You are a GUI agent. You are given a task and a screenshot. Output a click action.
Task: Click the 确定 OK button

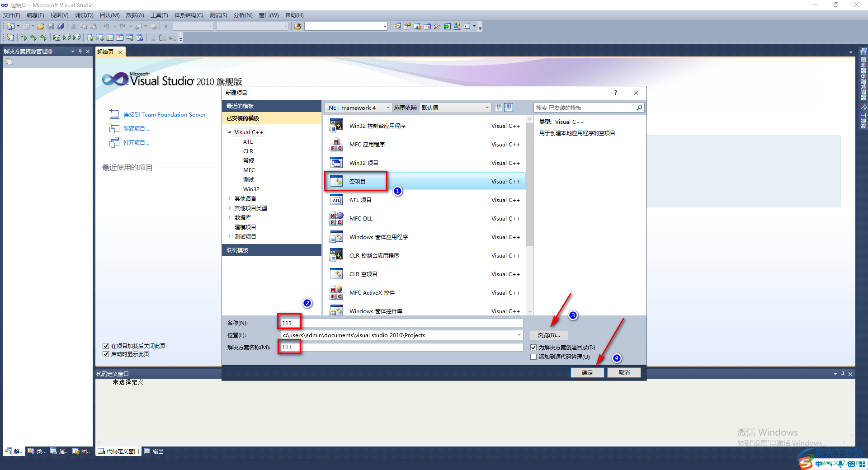587,372
